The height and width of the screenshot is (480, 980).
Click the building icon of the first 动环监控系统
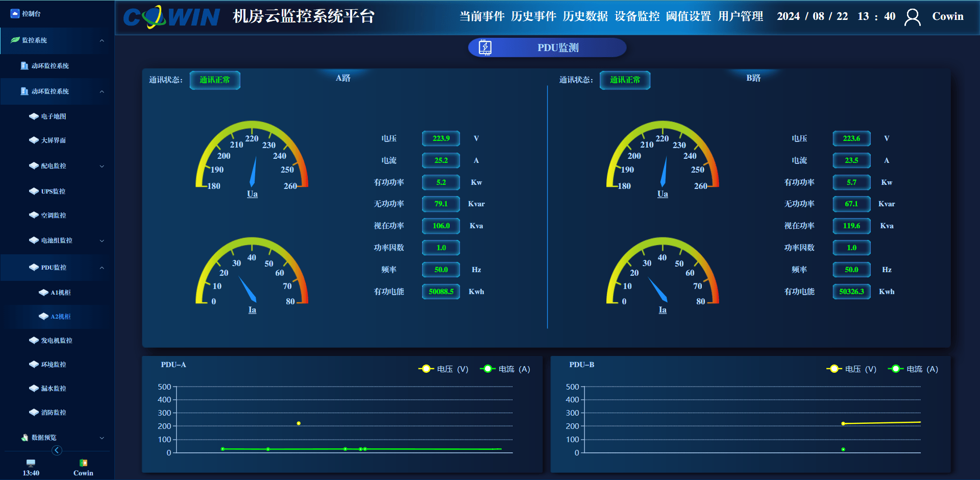[24, 65]
